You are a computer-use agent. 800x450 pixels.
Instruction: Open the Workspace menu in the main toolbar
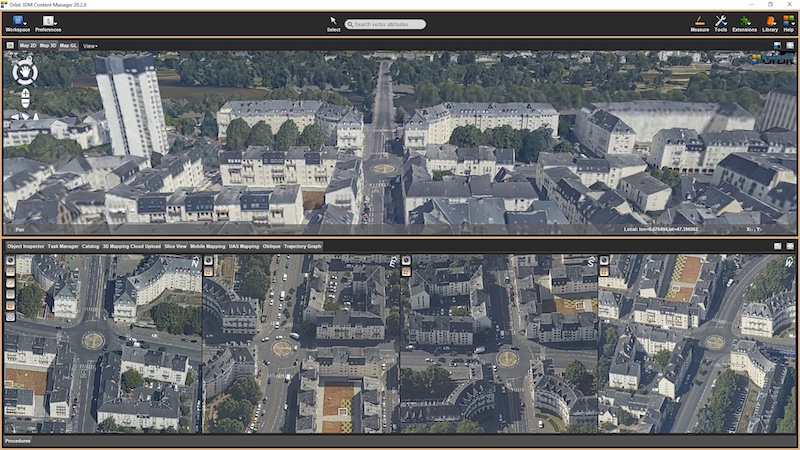[18, 24]
